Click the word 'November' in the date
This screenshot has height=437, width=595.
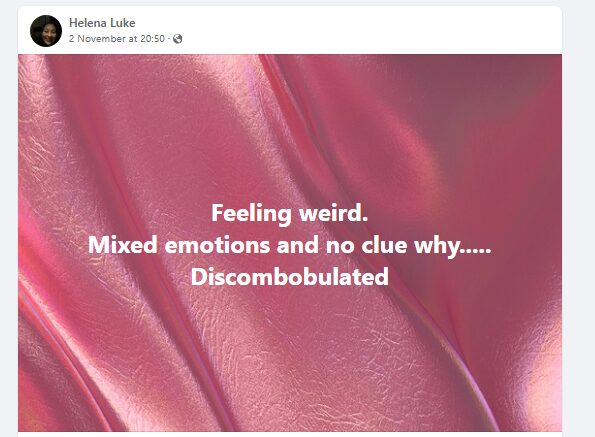(101, 39)
